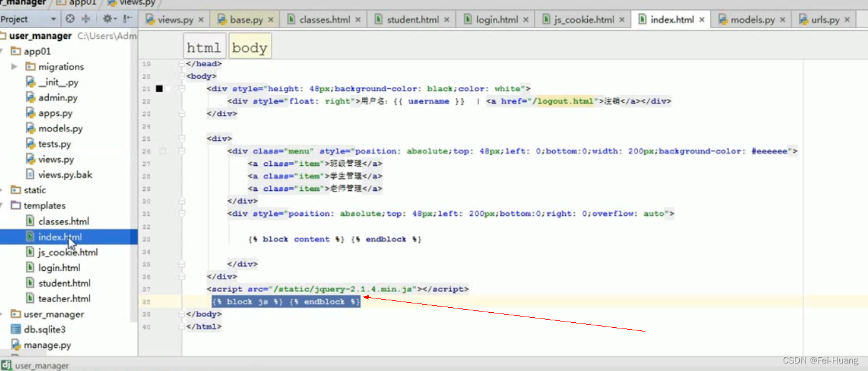Open classes.html in the templates folder
868x371 pixels.
[x=63, y=221]
